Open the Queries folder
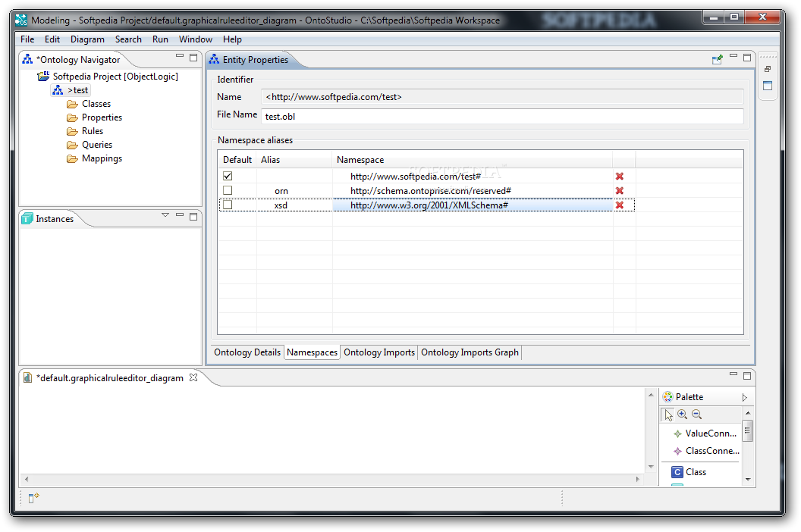This screenshot has width=801, height=532. coord(90,145)
